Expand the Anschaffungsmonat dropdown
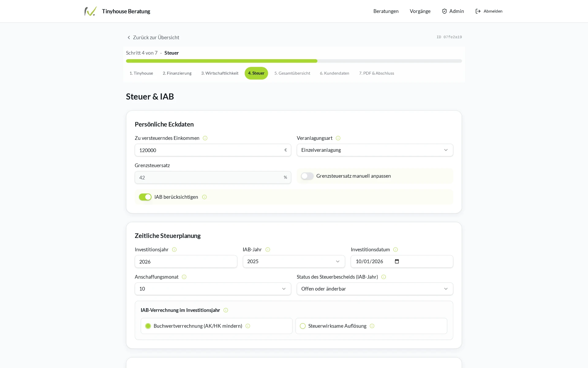The width and height of the screenshot is (588, 368). click(213, 289)
